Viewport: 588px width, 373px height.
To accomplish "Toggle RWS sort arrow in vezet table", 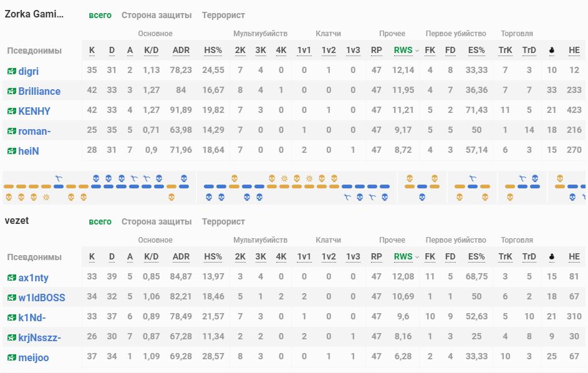I will click(x=417, y=257).
